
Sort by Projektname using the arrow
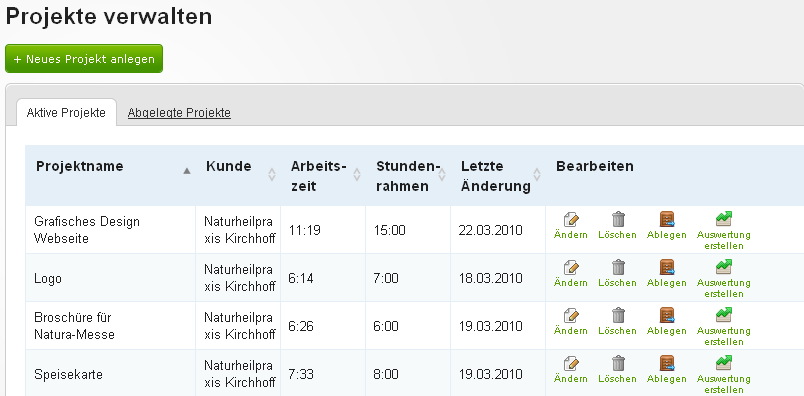coord(187,171)
